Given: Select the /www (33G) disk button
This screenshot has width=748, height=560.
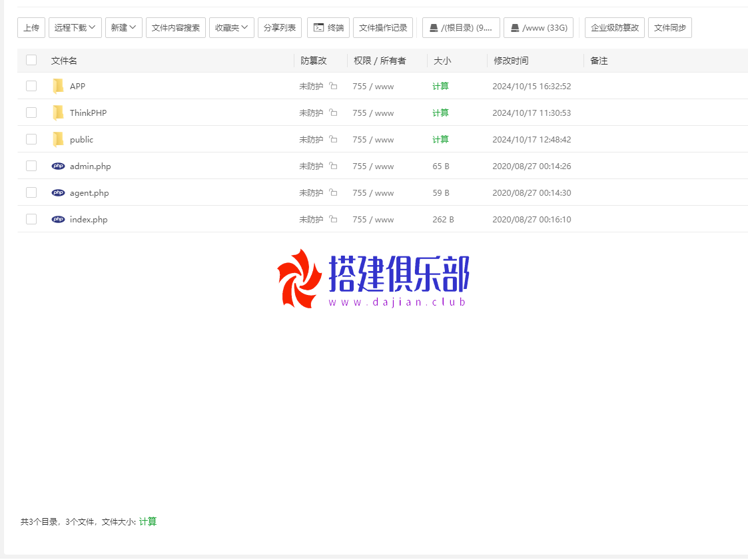Looking at the screenshot, I should pyautogui.click(x=538, y=28).
